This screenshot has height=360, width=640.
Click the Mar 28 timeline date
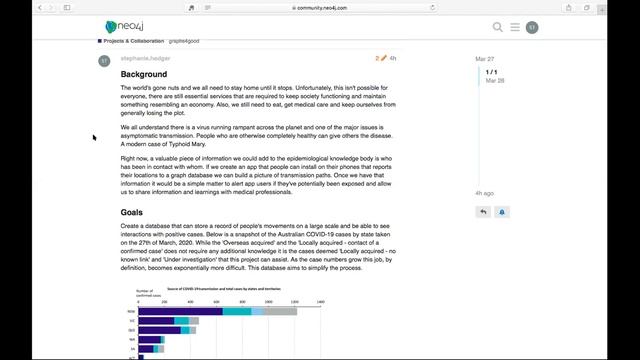click(x=495, y=81)
